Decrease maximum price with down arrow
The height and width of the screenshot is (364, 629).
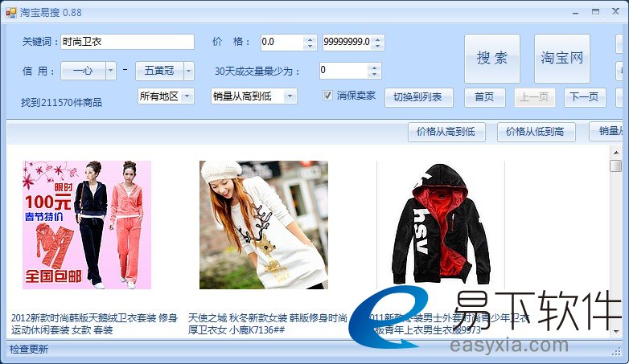[x=377, y=46]
